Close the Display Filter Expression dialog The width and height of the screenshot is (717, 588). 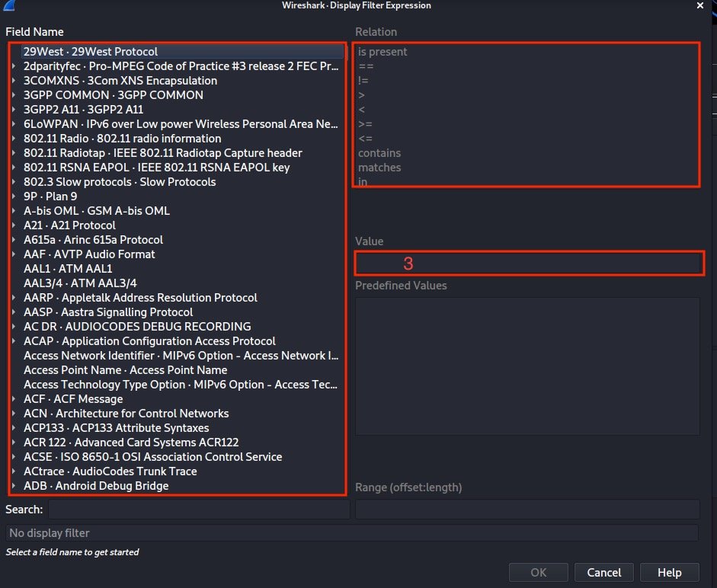[700, 5]
